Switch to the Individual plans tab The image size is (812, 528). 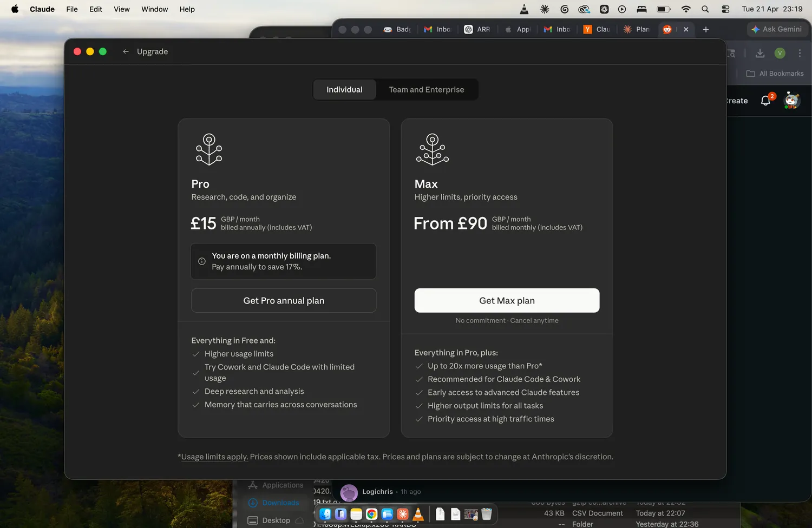(344, 90)
